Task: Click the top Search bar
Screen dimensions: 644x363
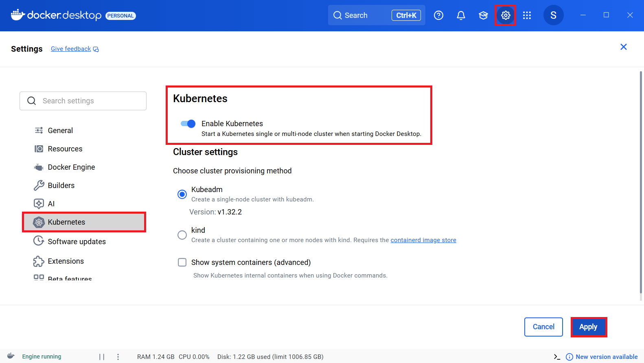Action: pos(377,15)
